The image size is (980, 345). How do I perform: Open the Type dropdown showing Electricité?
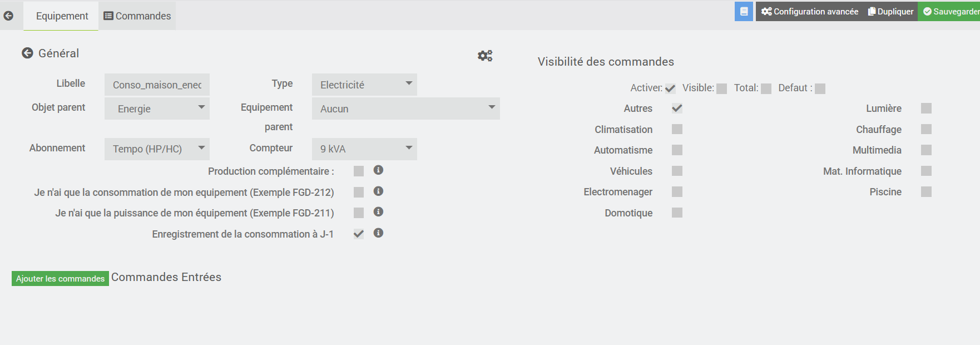click(364, 85)
